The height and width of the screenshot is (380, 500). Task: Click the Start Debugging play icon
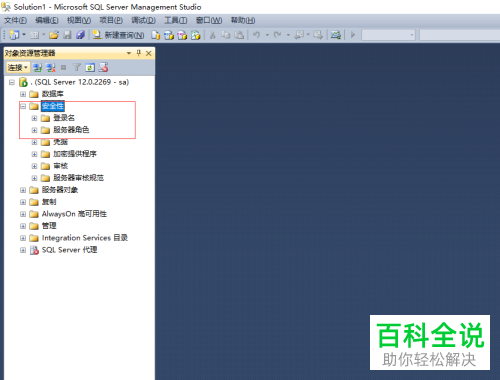(x=353, y=35)
